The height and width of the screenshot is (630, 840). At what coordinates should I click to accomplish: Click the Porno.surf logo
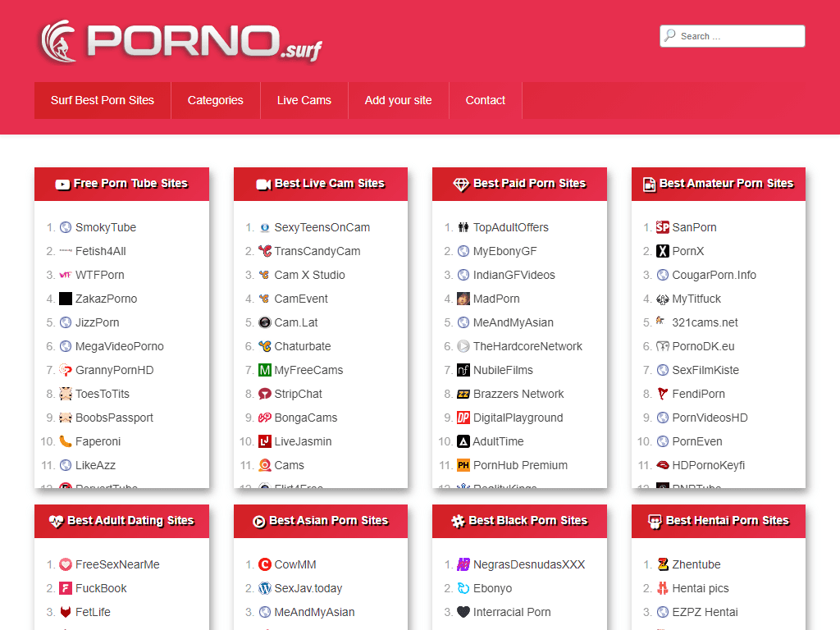tap(180, 41)
